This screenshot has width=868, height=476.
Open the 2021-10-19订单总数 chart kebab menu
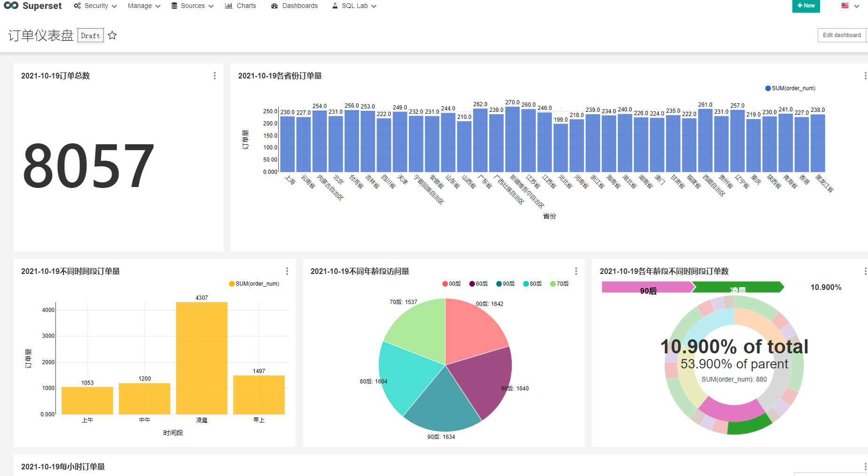click(x=215, y=76)
